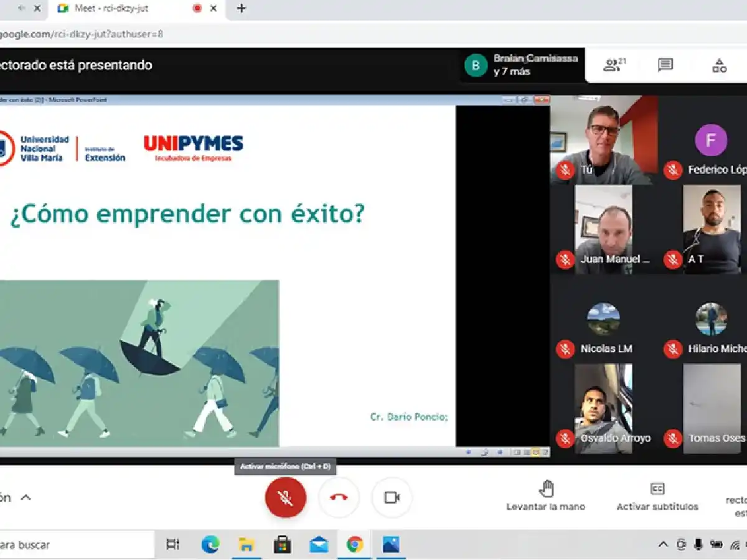747x560 pixels.
Task: Collapse the presentation panel chevron bottom left
Action: 26,497
